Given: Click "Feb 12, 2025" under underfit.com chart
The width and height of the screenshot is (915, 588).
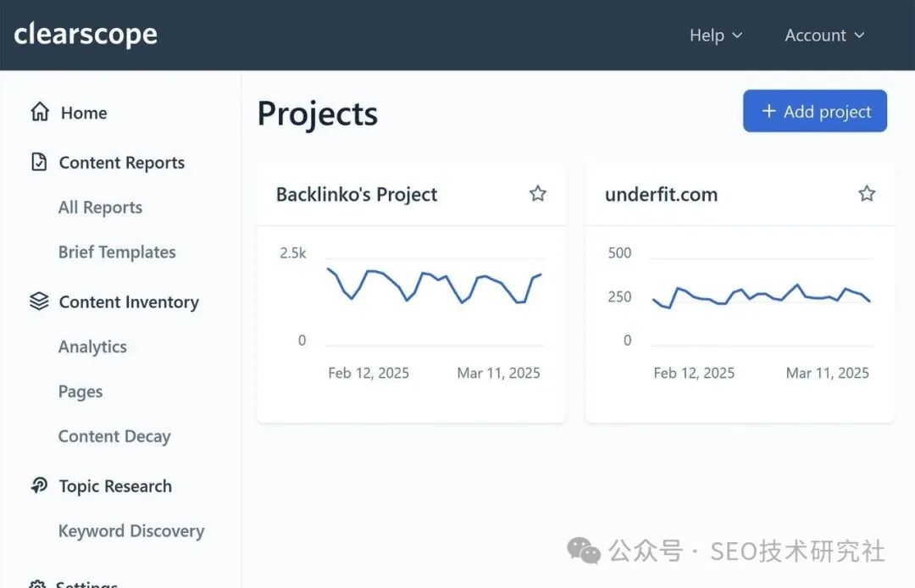Looking at the screenshot, I should (694, 373).
